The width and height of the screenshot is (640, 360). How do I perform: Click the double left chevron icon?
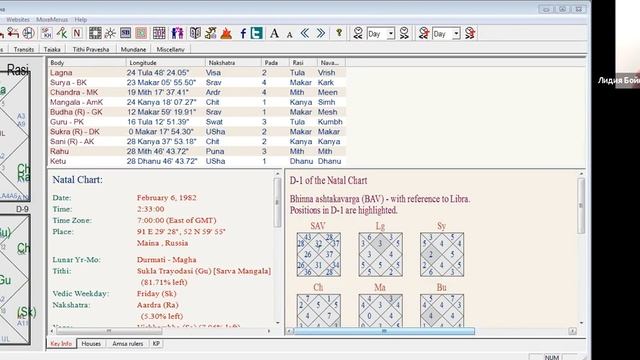[305, 33]
